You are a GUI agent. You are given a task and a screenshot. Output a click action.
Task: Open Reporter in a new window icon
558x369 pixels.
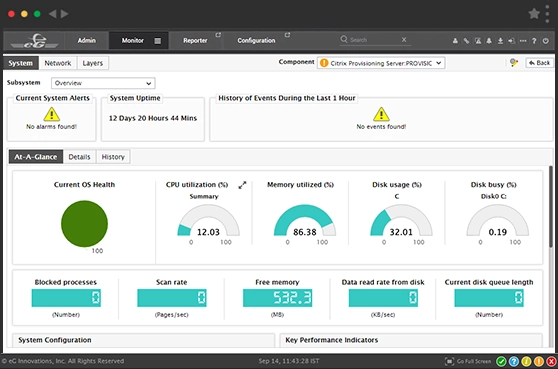(218, 35)
